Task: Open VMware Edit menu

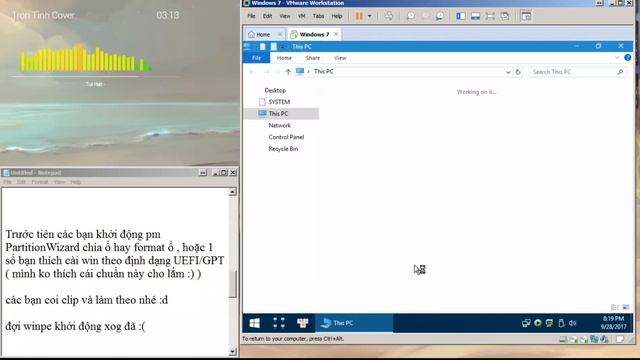Action: (267, 16)
